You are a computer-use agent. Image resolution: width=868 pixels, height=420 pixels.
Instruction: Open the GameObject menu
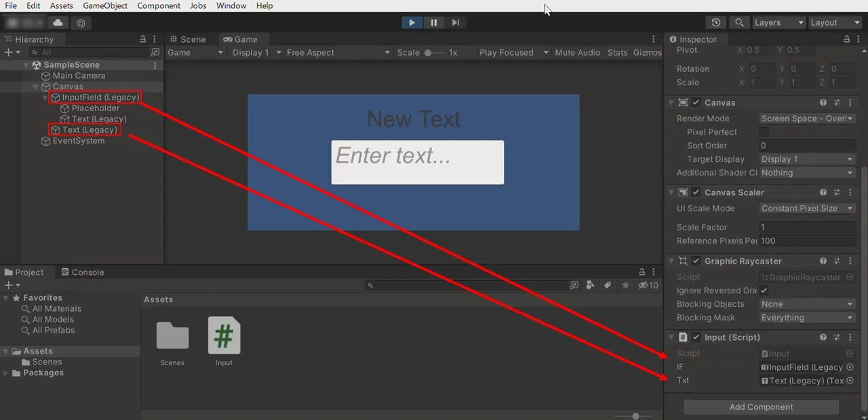tap(105, 5)
